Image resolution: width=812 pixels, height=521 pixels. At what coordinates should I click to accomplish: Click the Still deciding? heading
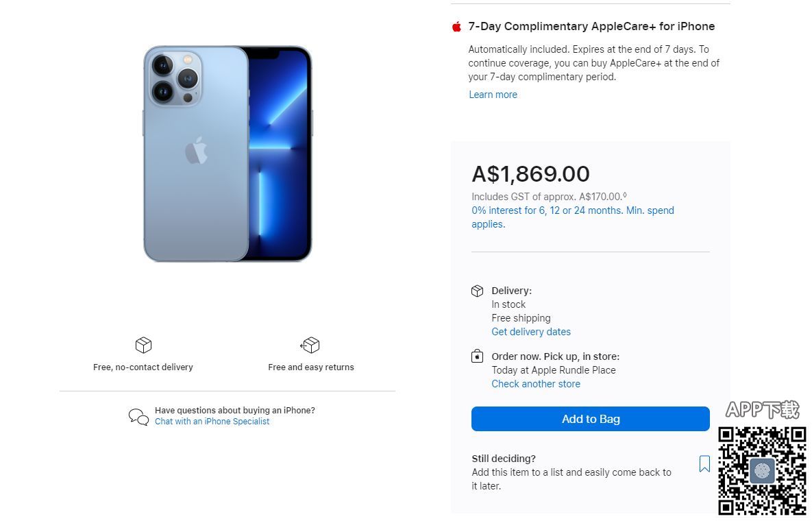pyautogui.click(x=504, y=459)
